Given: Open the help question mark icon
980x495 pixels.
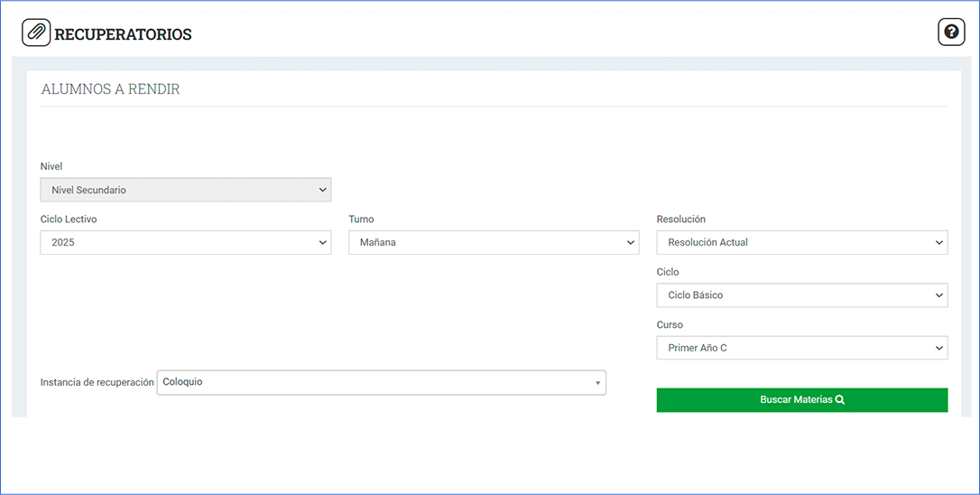Looking at the screenshot, I should 951,32.
